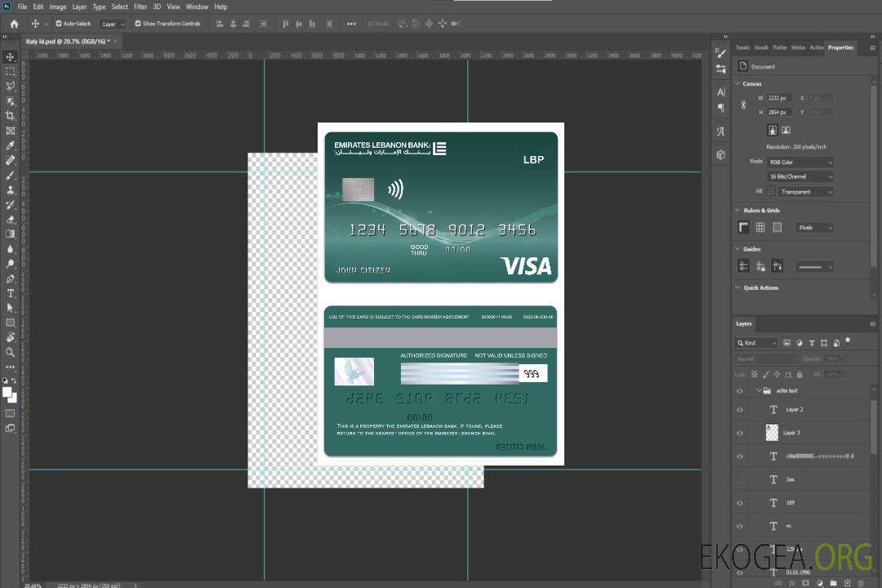Hide the 'adite text' group
This screenshot has height=588, width=882.
click(x=740, y=391)
